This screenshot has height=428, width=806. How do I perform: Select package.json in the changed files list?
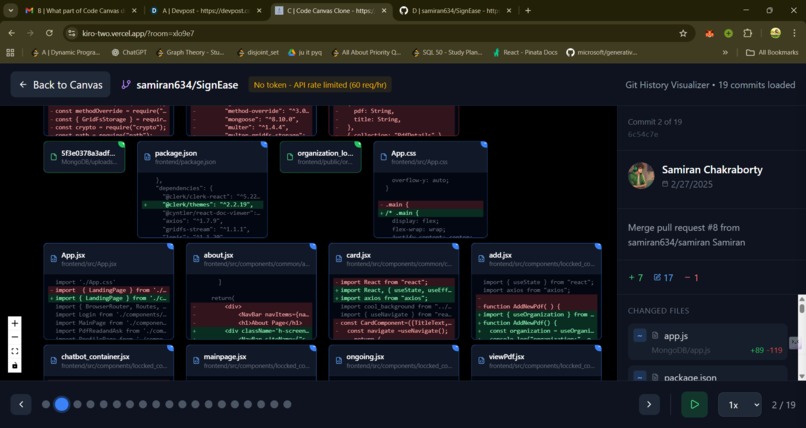coord(707,375)
